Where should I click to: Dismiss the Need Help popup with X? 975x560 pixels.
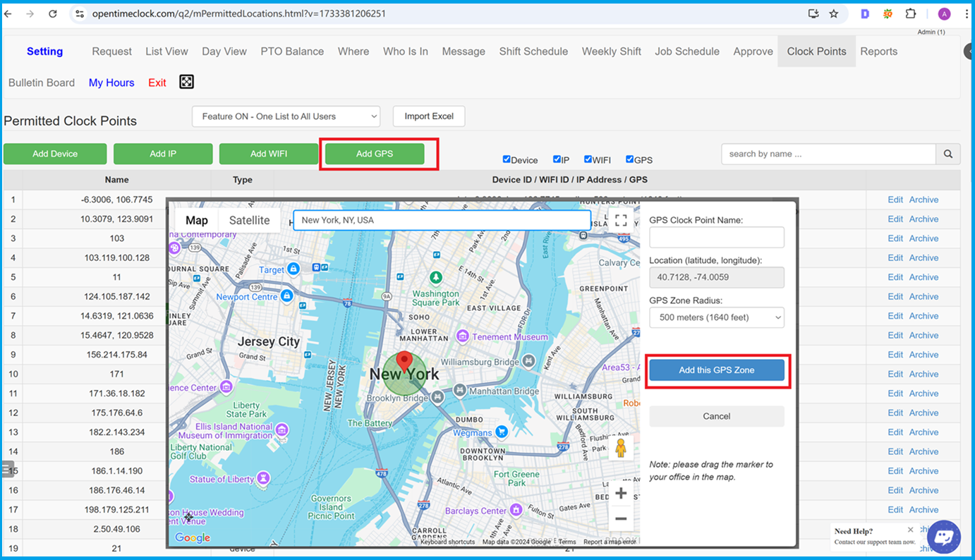pos(910,530)
